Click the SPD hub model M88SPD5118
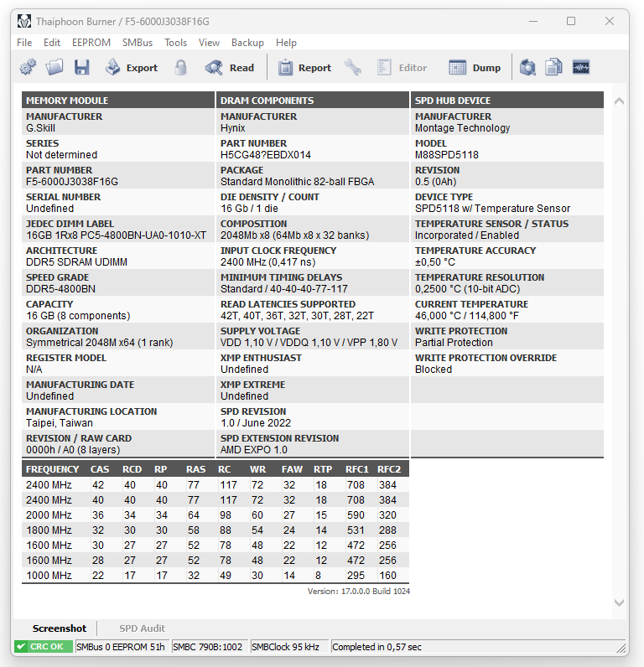Image resolution: width=644 pixels, height=667 pixels. 446,155
